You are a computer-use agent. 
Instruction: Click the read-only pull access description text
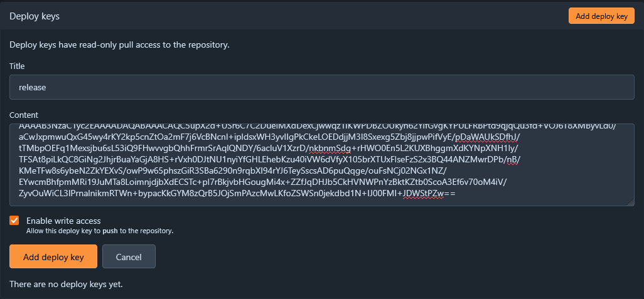pos(119,45)
